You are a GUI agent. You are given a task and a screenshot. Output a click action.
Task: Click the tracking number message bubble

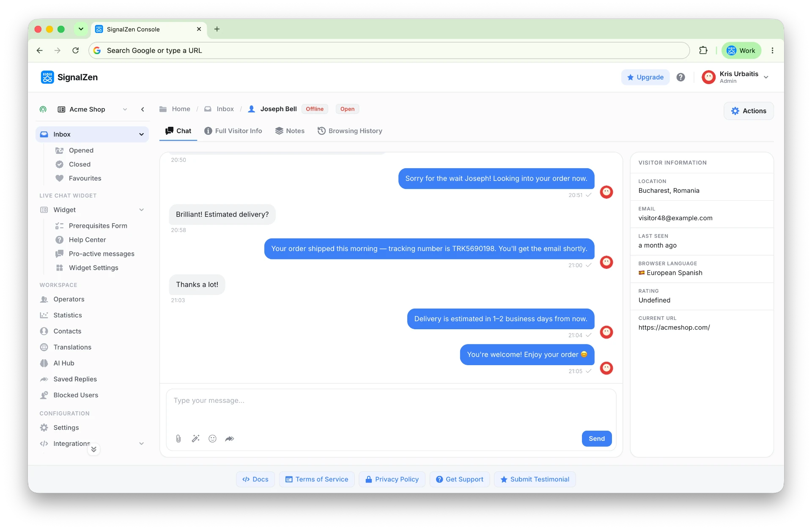429,249
